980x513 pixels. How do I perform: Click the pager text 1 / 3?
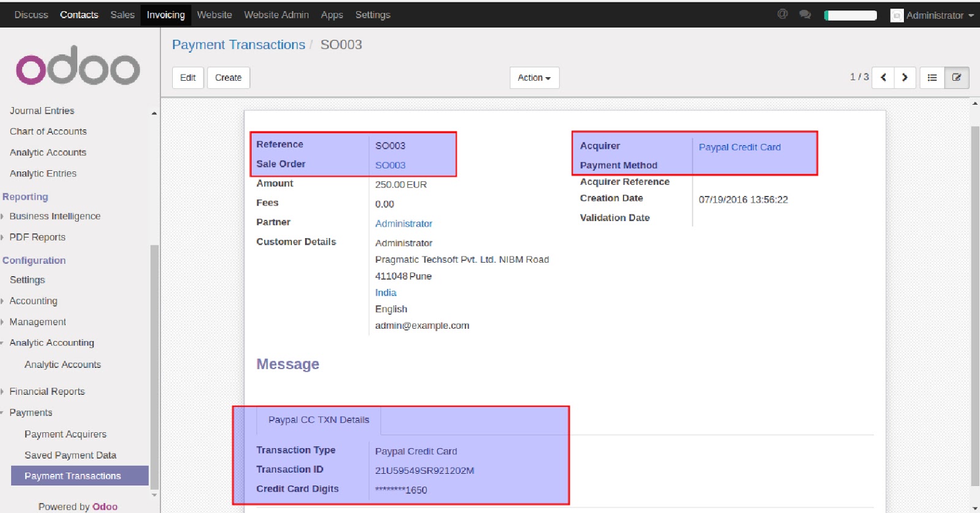[x=859, y=77]
